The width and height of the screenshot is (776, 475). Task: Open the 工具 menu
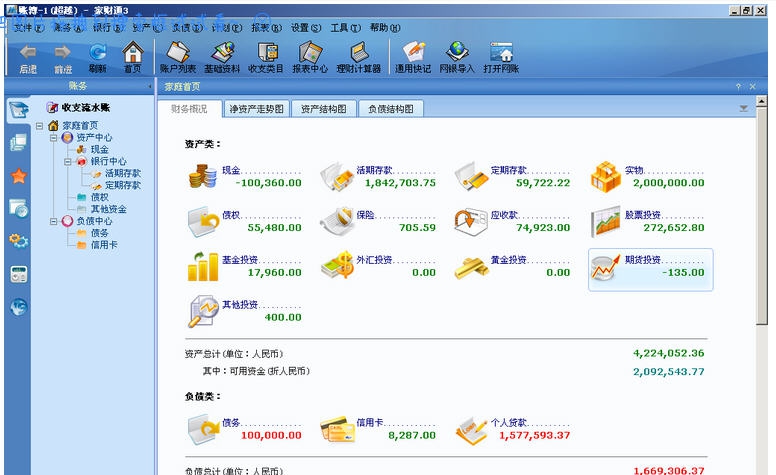click(345, 28)
